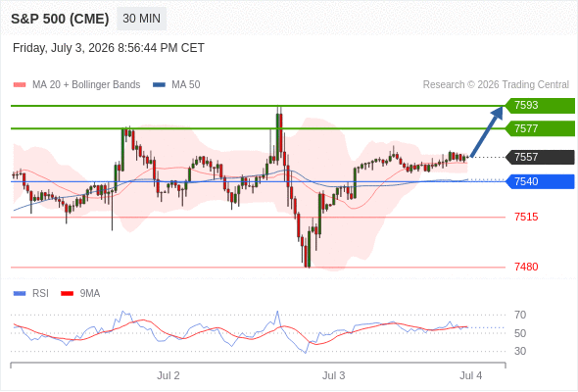Screen dimensions: 578x392
Task: Click the Jul 4 date axis label
Action: [471, 375]
